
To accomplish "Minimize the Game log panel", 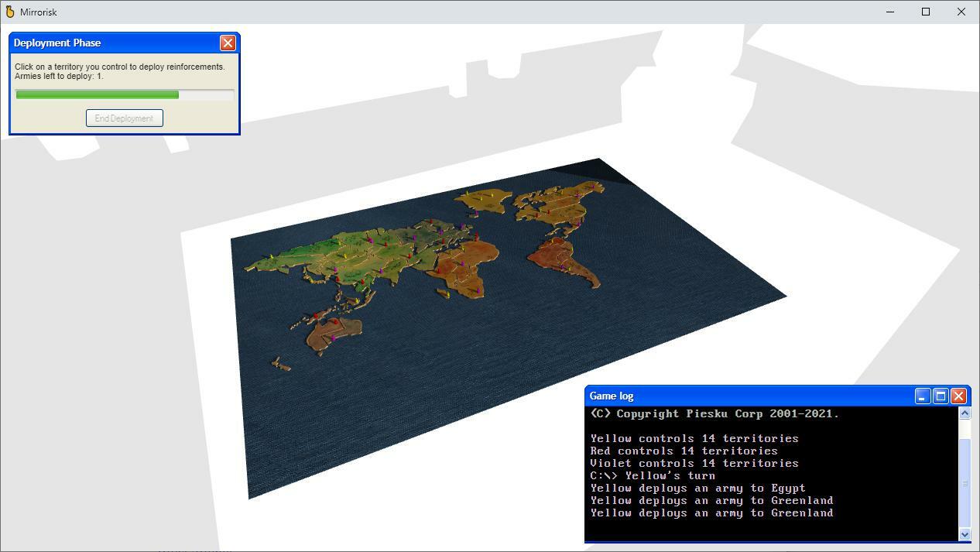I will click(922, 396).
